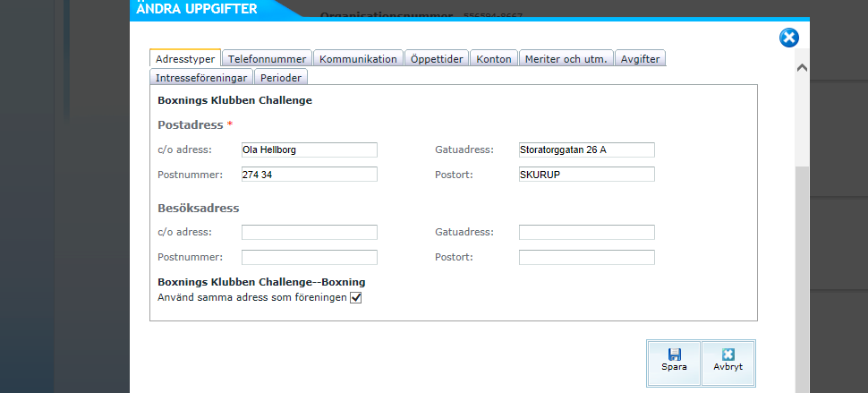868x393 pixels.
Task: Close the Ändra uppgifter dialog
Action: 789,38
